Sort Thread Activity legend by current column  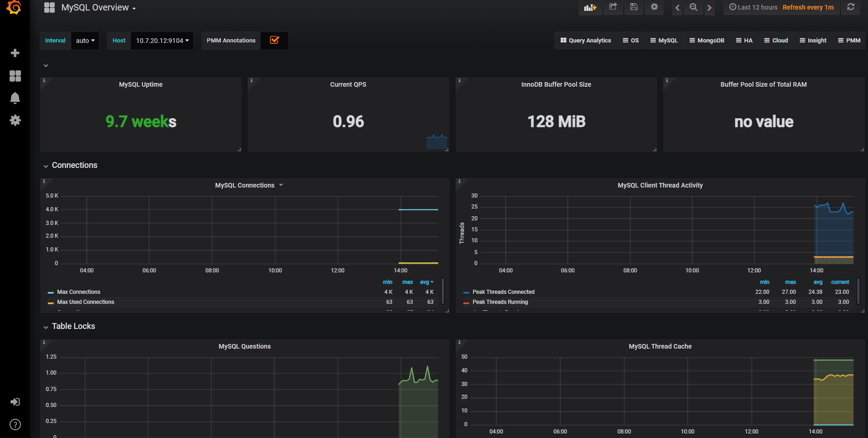pyautogui.click(x=840, y=282)
